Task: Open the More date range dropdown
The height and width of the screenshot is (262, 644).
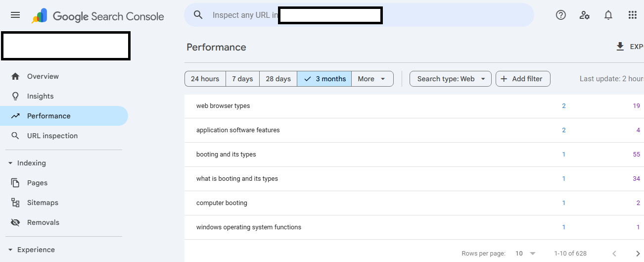Action: [372, 79]
